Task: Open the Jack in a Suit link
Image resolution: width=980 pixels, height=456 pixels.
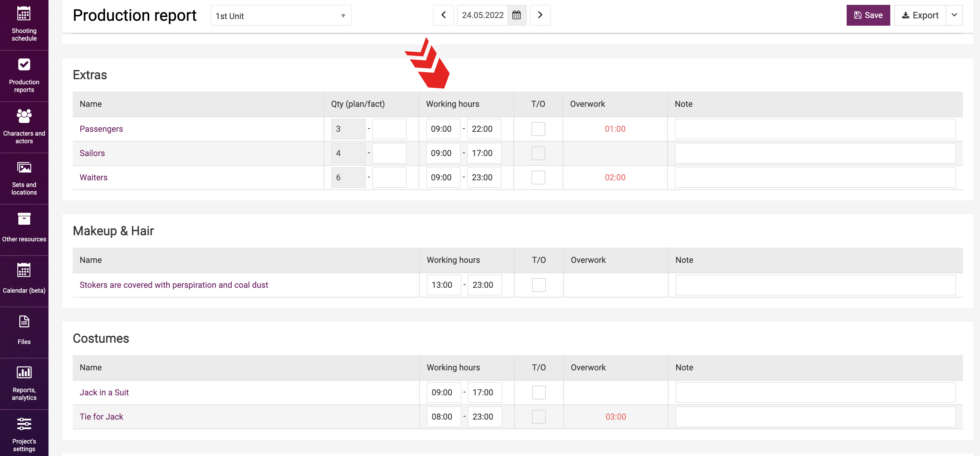Action: click(x=104, y=393)
